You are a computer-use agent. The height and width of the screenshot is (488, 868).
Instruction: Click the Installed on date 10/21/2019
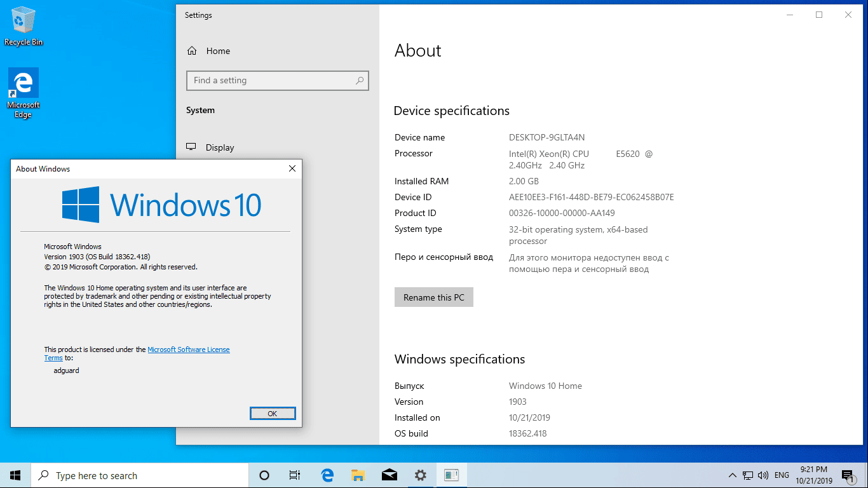(x=529, y=417)
